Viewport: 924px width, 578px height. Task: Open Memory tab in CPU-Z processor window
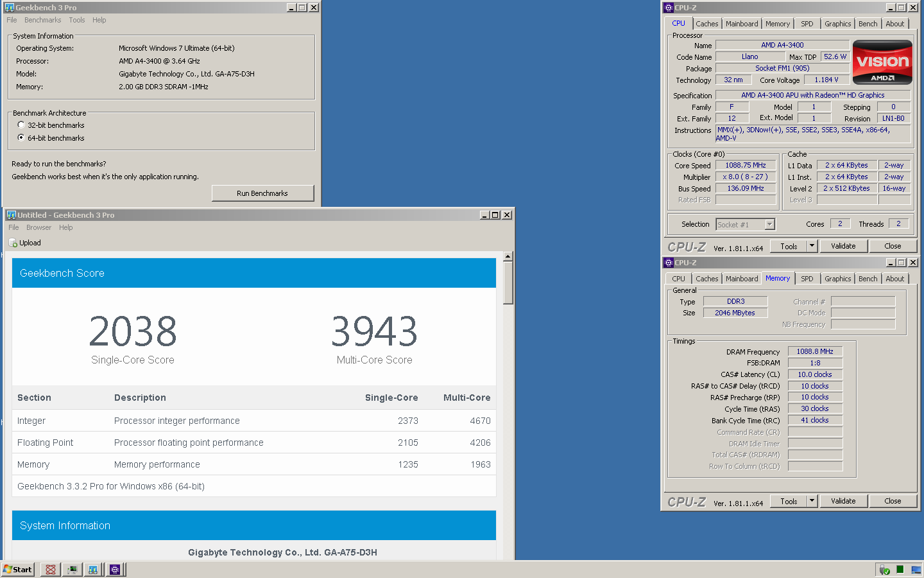pos(777,24)
